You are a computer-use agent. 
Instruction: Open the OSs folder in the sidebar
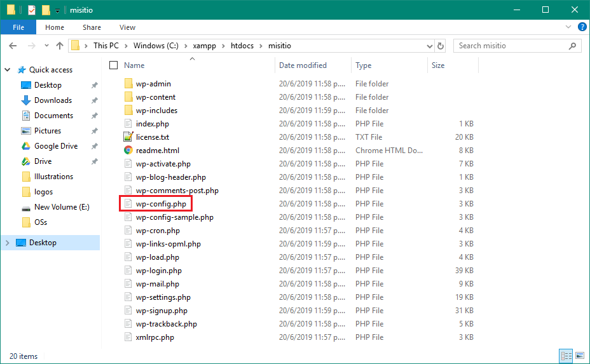pos(40,222)
